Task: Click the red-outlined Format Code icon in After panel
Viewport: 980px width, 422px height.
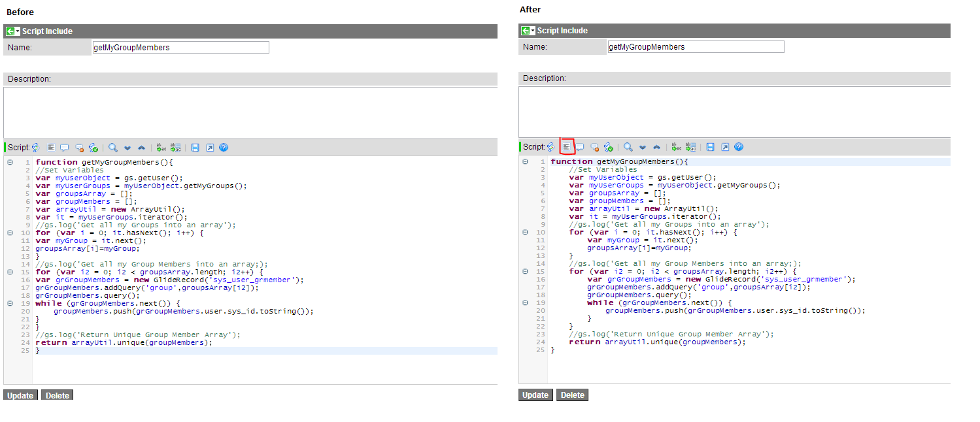Action: [567, 147]
